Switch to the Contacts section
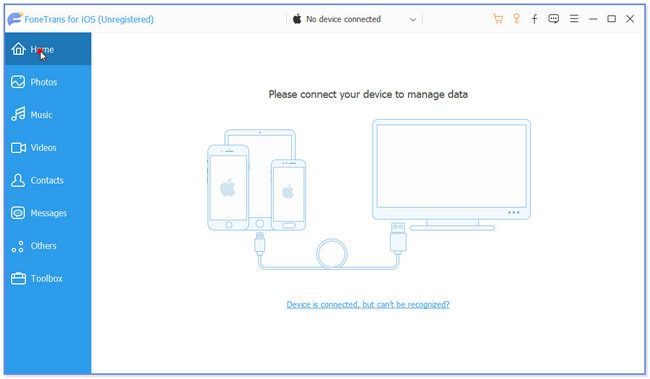This screenshot has height=379, width=650. [x=48, y=180]
